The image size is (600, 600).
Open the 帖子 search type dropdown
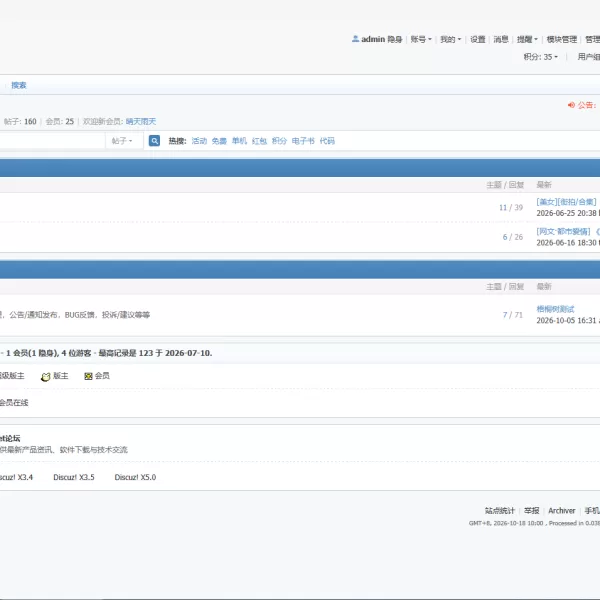[122, 141]
